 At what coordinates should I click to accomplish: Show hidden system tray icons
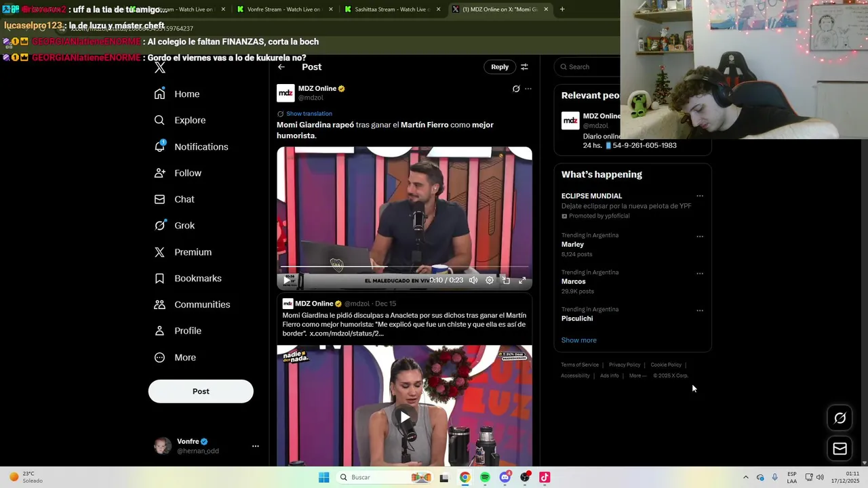click(746, 477)
